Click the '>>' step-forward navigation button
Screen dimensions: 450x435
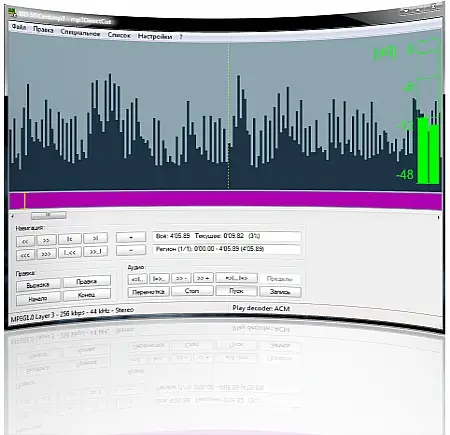coord(46,240)
